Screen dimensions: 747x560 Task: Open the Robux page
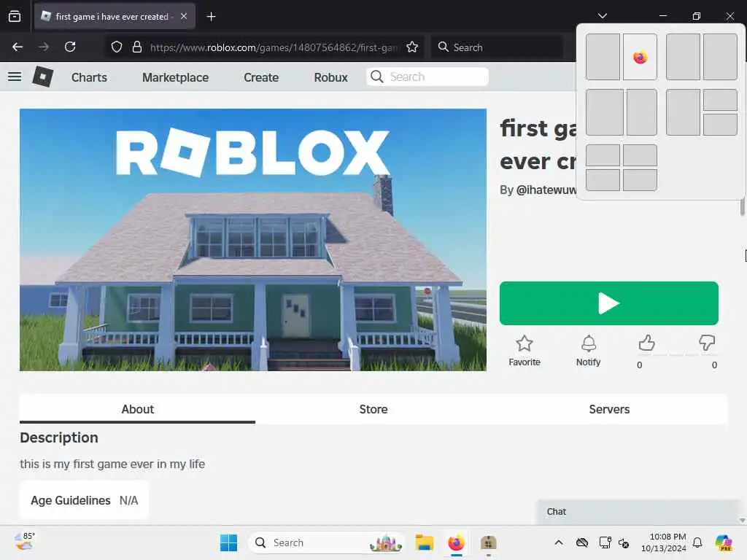[x=330, y=77]
